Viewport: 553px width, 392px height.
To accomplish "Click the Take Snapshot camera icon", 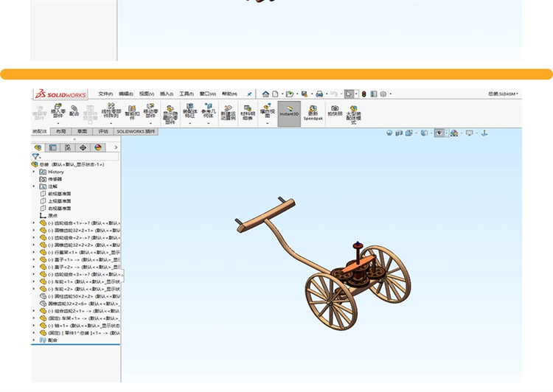I will point(335,111).
